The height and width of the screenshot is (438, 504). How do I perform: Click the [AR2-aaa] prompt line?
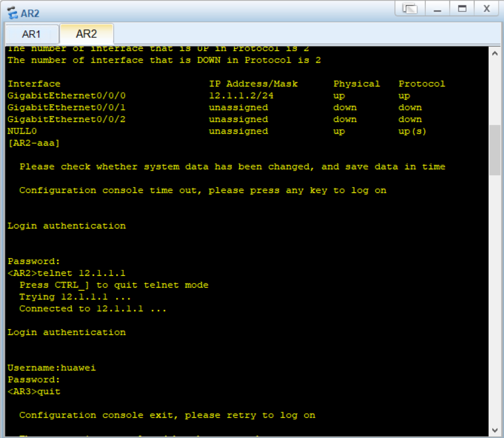coord(34,143)
